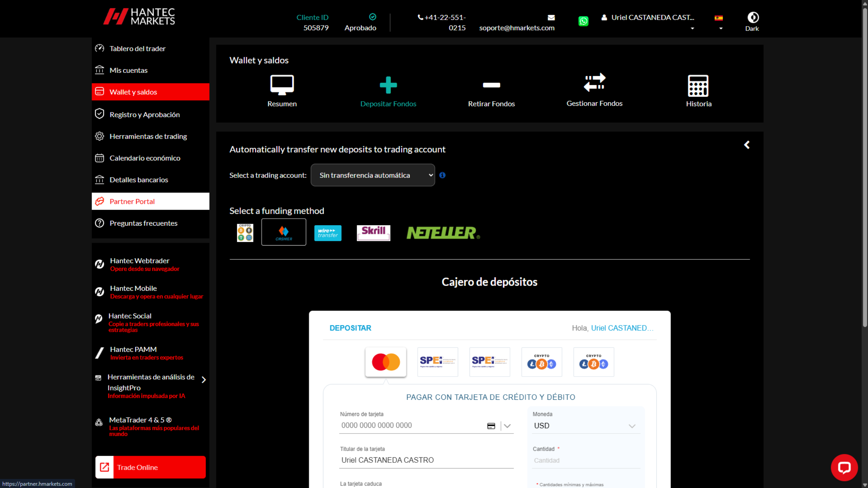Screen dimensions: 868x488
Task: Choose the Skrill funding method
Action: [x=373, y=232]
